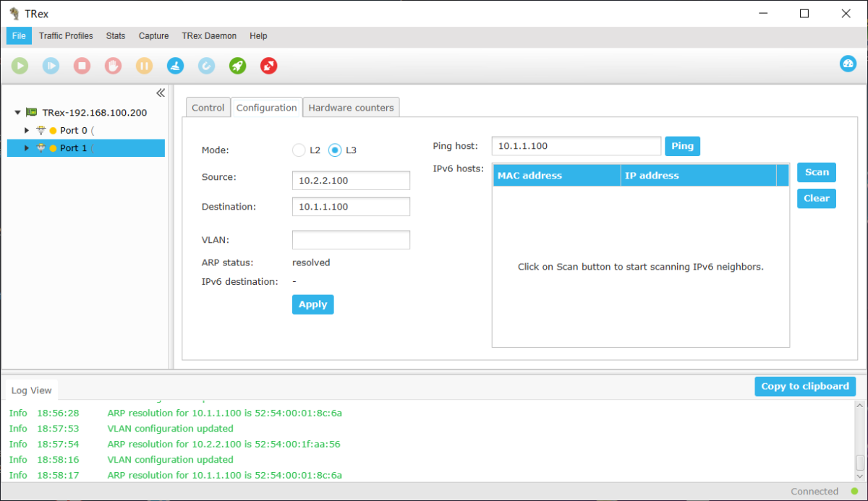Click the Log View vertical scrollbar thumb
Viewport: 868px width, 501px height.
(859, 463)
